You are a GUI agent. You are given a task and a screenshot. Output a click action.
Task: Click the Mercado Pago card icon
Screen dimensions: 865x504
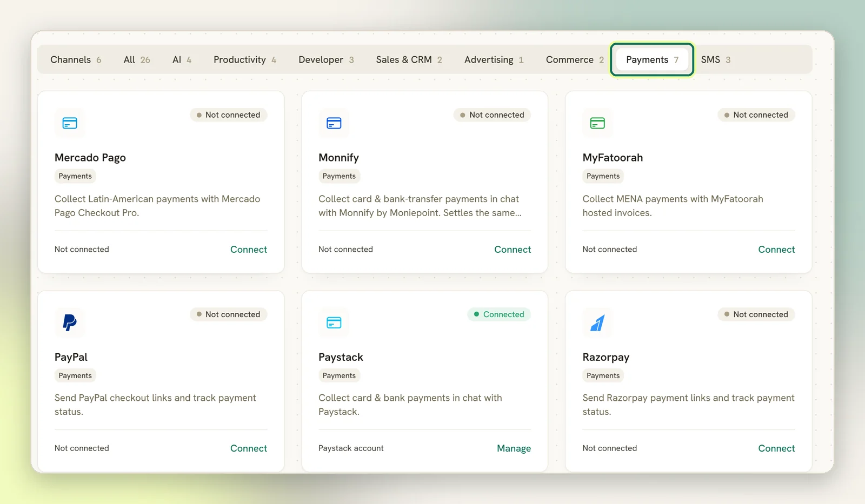tap(70, 123)
